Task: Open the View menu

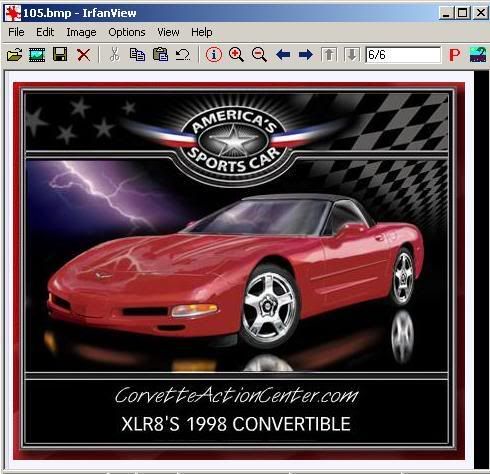Action: point(168,32)
